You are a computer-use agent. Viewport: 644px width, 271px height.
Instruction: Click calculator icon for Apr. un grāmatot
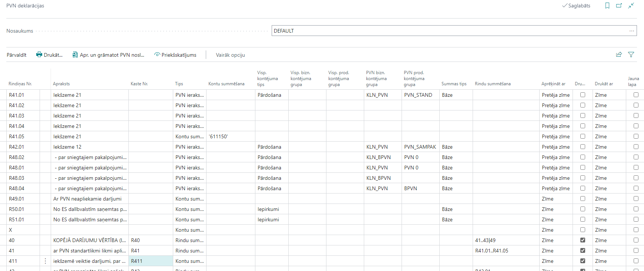[75, 55]
